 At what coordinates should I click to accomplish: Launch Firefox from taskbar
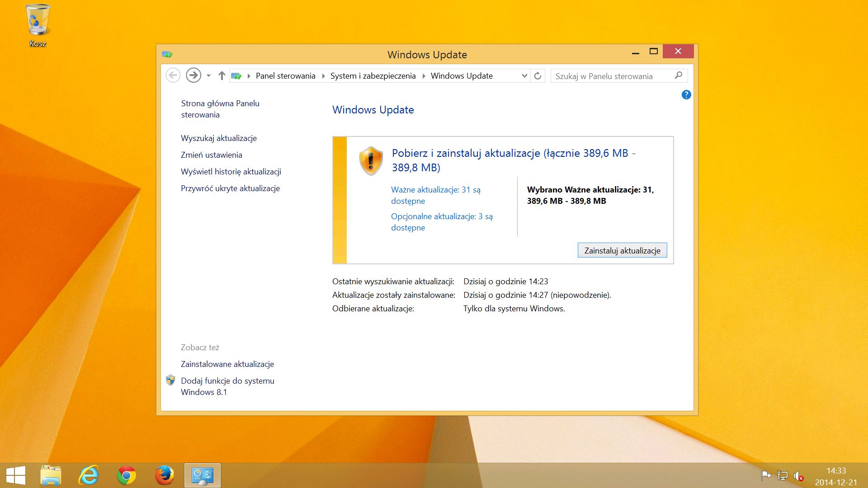164,475
